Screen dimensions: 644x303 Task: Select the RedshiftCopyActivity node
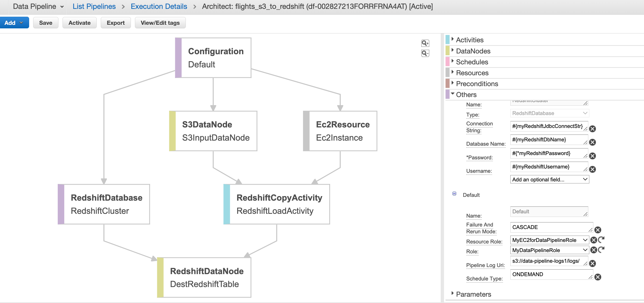tap(277, 204)
